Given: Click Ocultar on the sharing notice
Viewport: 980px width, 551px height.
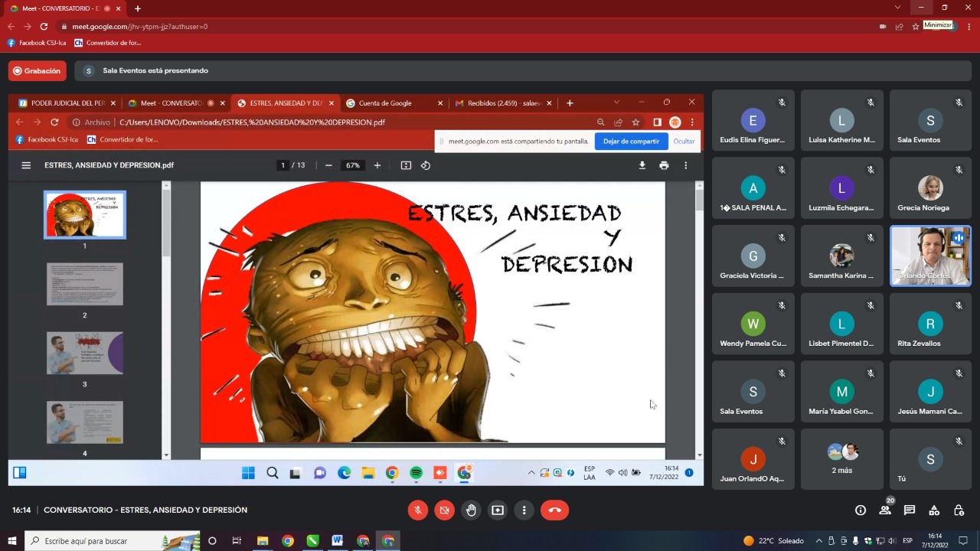Looking at the screenshot, I should [684, 141].
